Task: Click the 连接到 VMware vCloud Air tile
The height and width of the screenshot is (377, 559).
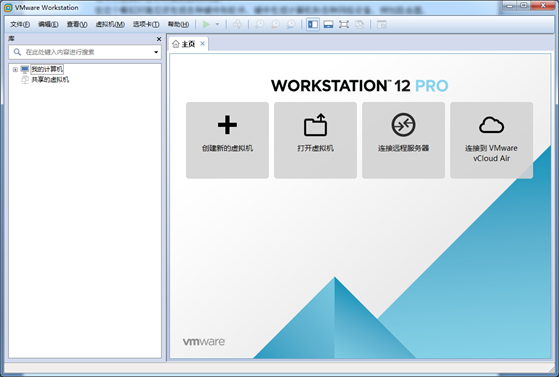Action: [491, 140]
